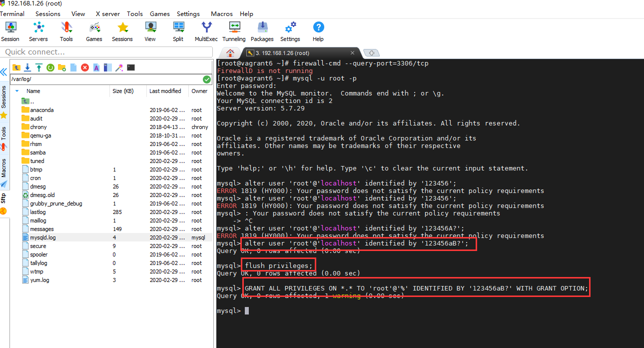Image resolution: width=644 pixels, height=348 pixels.
Task: Refresh the SFTP folder listing
Action: point(50,67)
